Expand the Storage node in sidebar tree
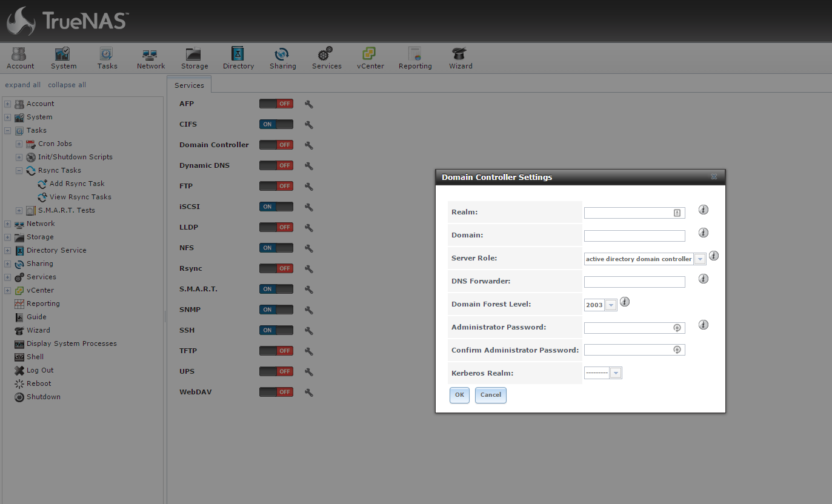This screenshot has width=832, height=504. [8, 237]
